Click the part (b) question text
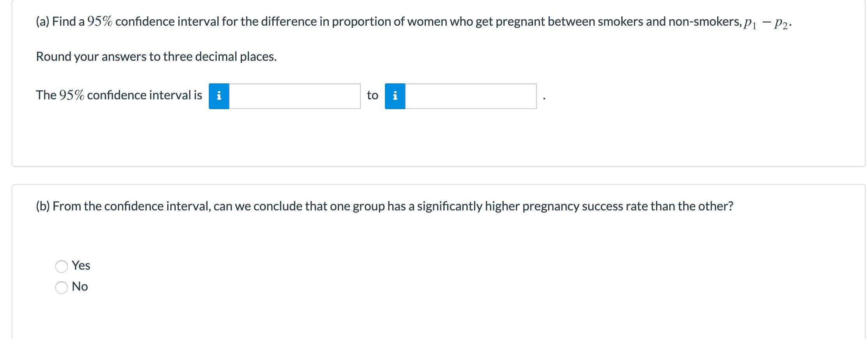The width and height of the screenshot is (868, 339). point(385,206)
